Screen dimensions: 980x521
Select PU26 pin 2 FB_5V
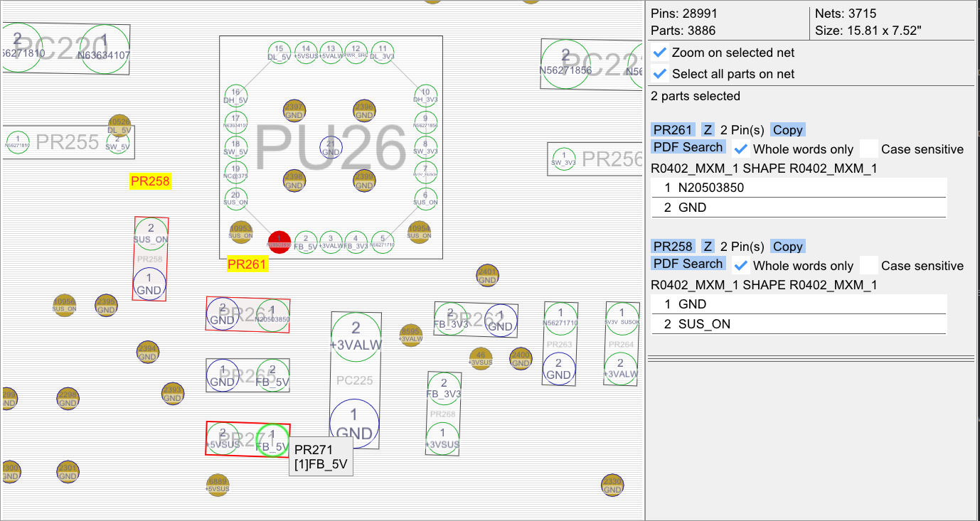click(x=306, y=242)
